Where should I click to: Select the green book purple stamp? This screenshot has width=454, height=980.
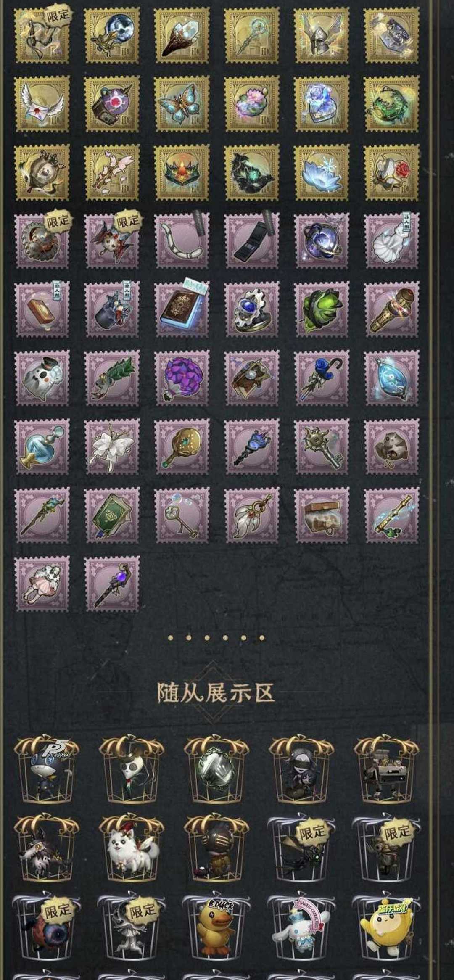coord(112,515)
